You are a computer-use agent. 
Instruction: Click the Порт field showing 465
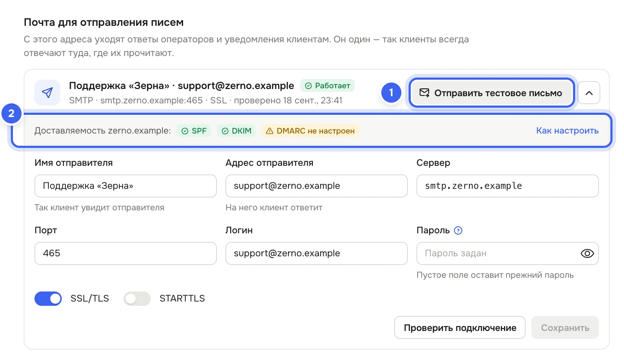click(126, 253)
